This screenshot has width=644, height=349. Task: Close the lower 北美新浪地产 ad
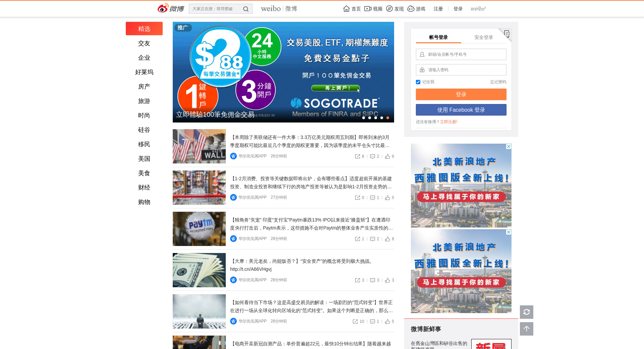pos(509,232)
